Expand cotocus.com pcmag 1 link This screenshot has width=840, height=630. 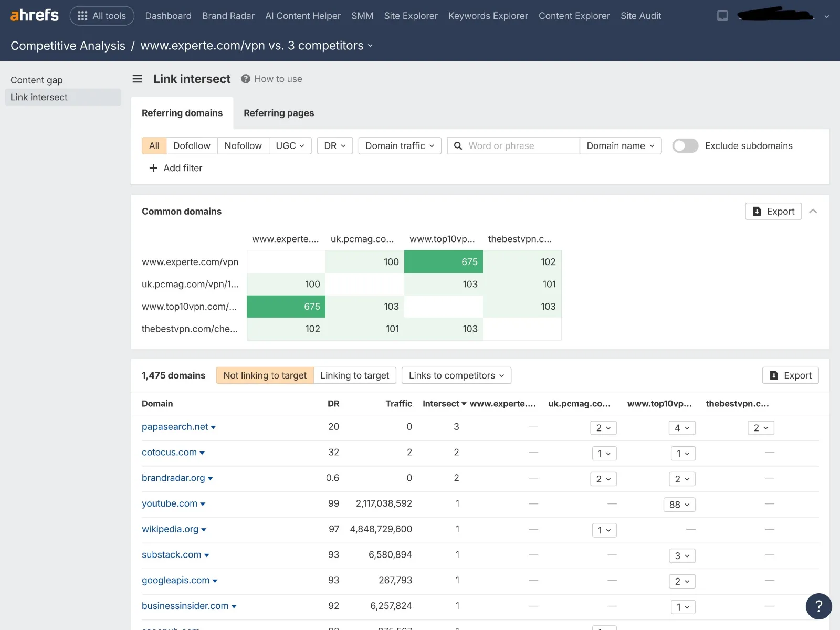click(x=604, y=454)
